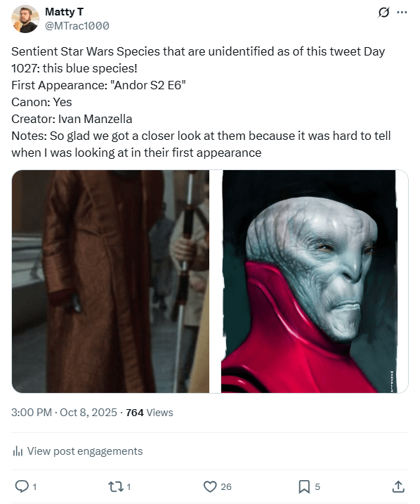The width and height of the screenshot is (420, 504).
Task: Click the 3:00 PM · Oct 8, 2025 timestamp
Action: (64, 413)
